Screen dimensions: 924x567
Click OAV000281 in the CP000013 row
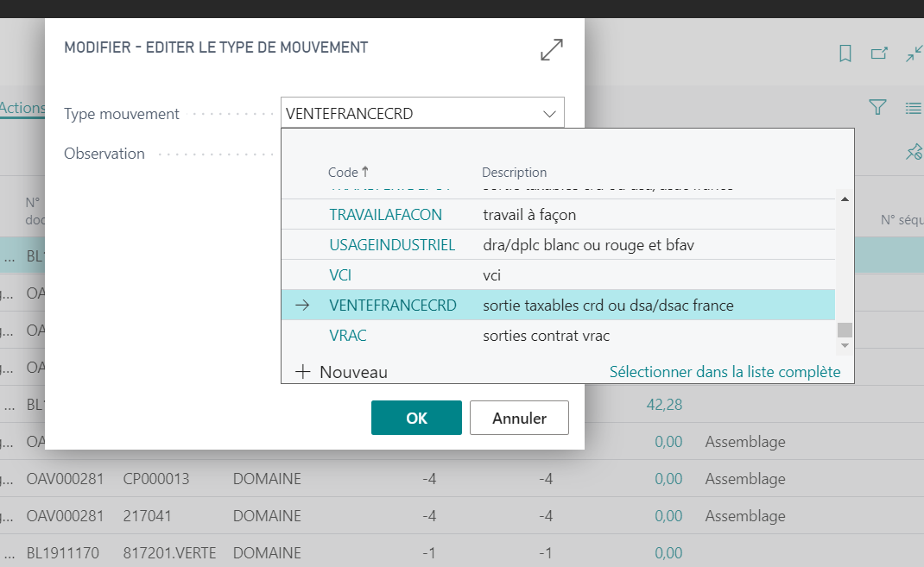coord(65,479)
